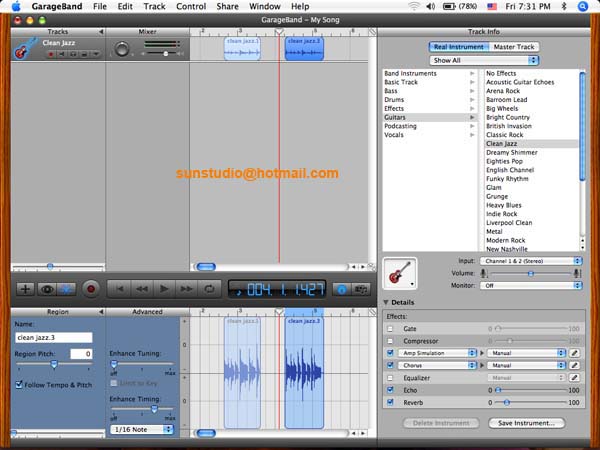Collapse the Details disclosure triangle
Image resolution: width=600 pixels, height=450 pixels.
(x=386, y=302)
